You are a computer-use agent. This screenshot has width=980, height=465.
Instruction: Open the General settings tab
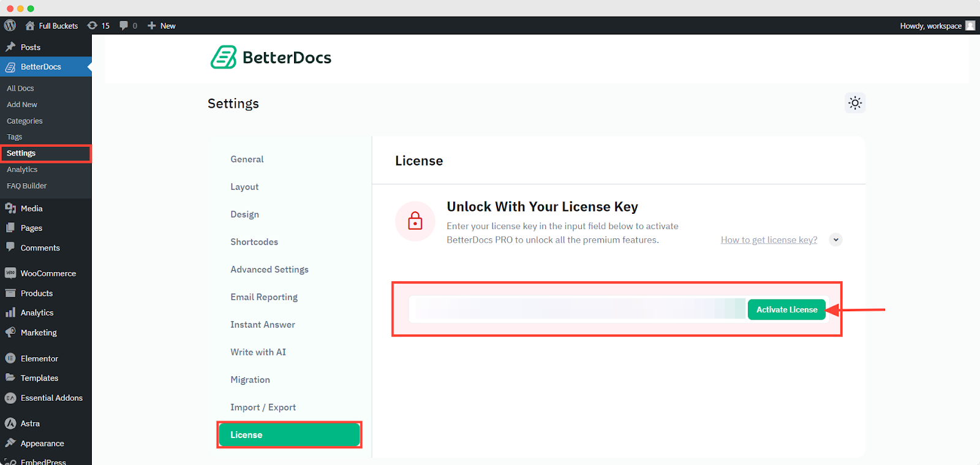[247, 159]
